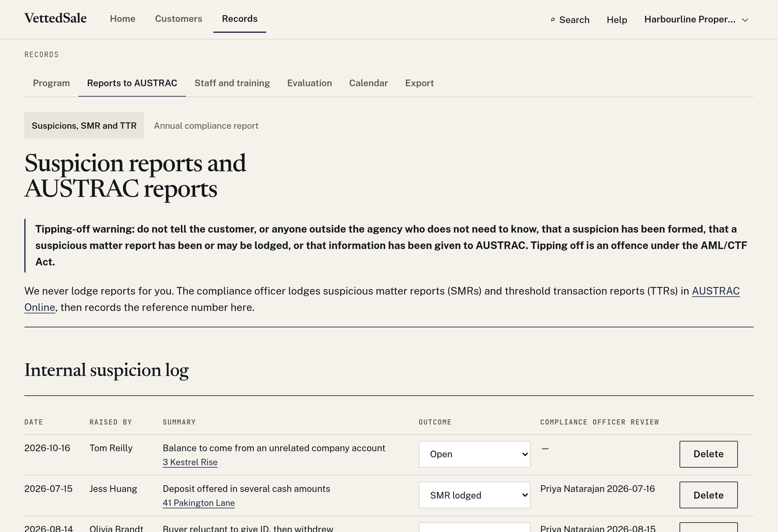
Task: Delete the Tom Reilly suspicion entry
Action: pos(708,454)
